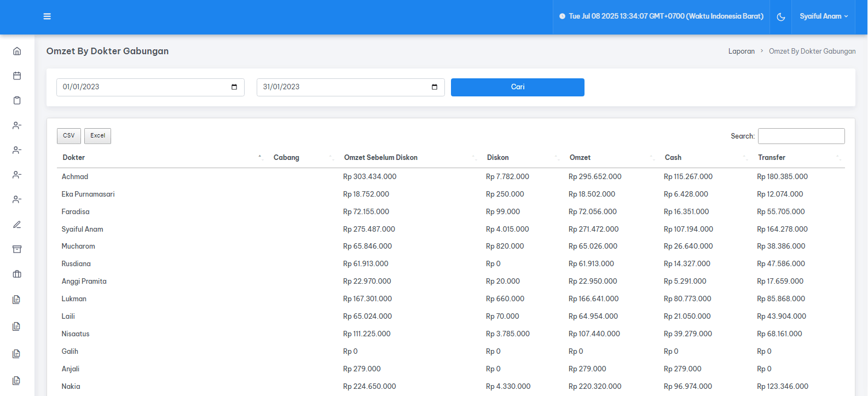Open the end date 31/01/2023 calendar picker icon
The height and width of the screenshot is (396, 868).
(435, 87)
